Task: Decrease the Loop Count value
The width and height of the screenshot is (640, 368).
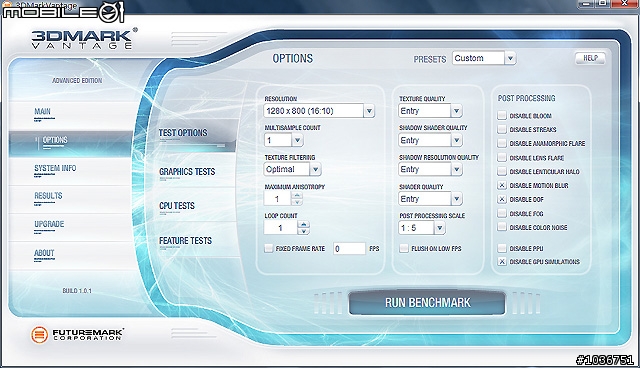Action: click(x=303, y=231)
